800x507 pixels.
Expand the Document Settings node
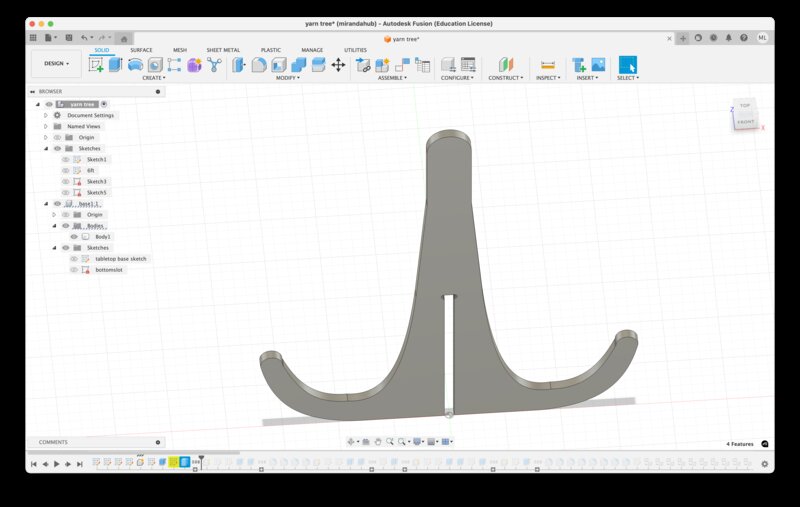coord(46,115)
